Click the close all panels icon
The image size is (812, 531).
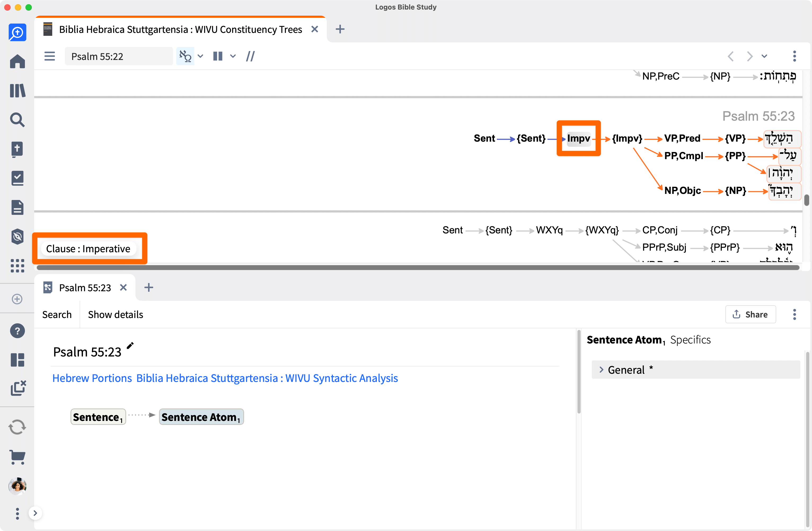(x=18, y=388)
